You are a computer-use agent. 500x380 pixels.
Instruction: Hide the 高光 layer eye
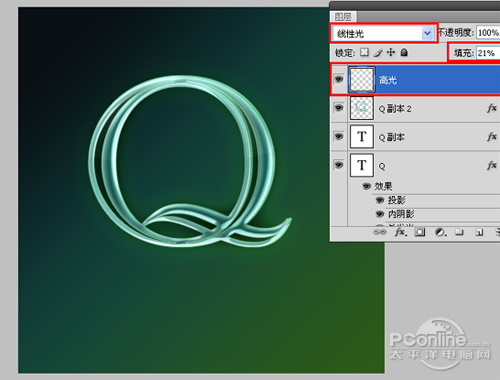pyautogui.click(x=339, y=79)
